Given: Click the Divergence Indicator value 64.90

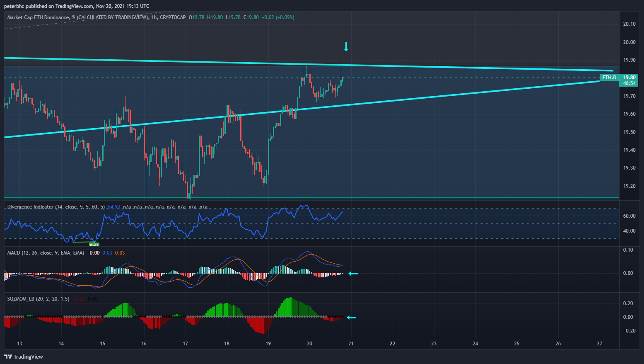Looking at the screenshot, I should click(114, 207).
